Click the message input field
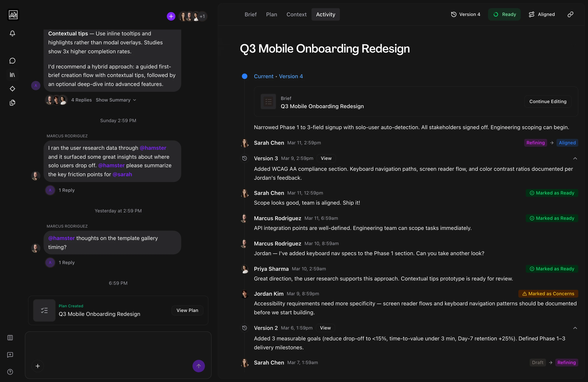 (118, 346)
